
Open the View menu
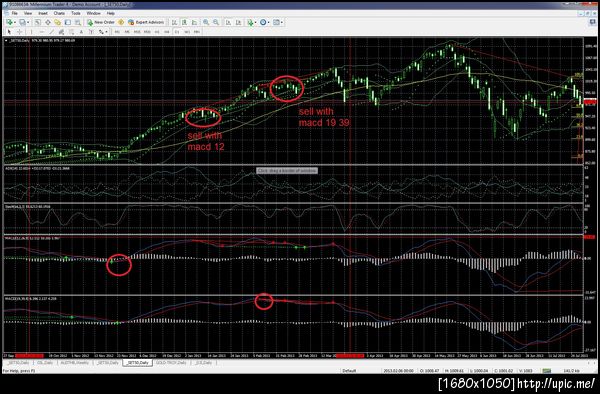(28, 13)
